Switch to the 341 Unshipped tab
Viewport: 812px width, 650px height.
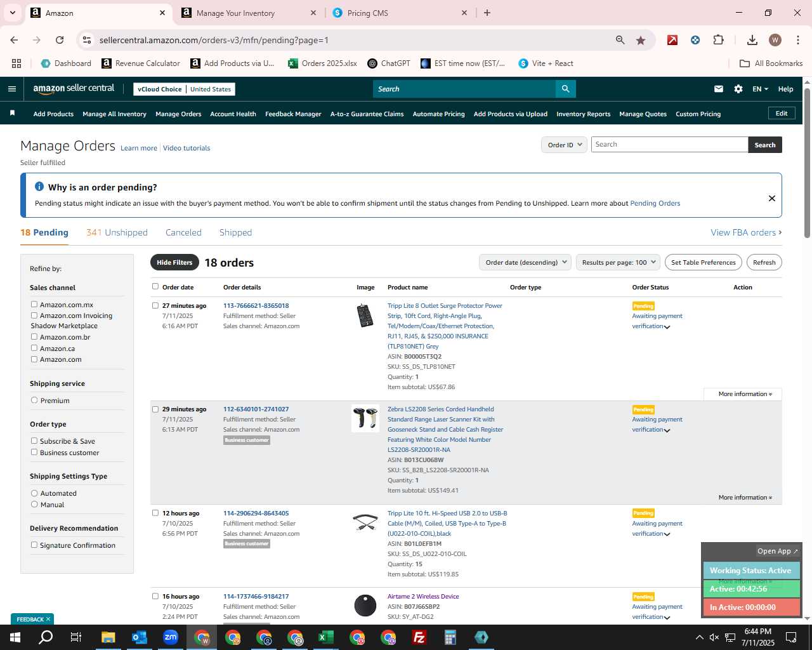pos(117,232)
